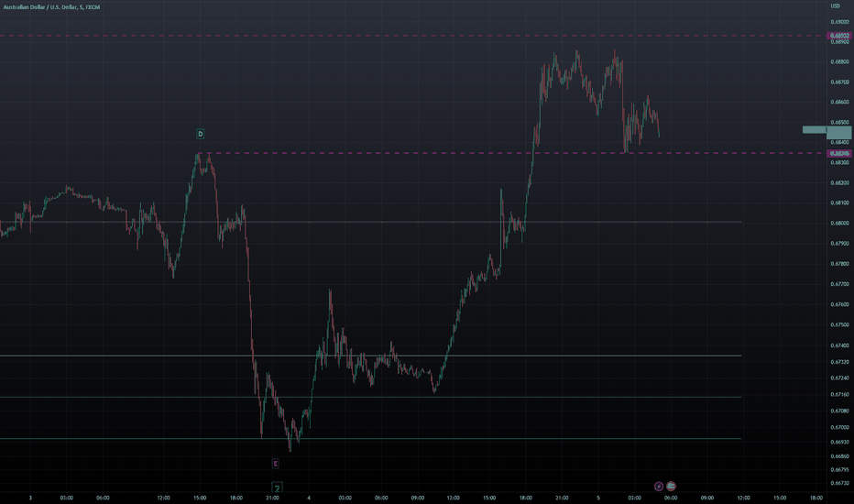The width and height of the screenshot is (854, 504).
Task: Click the 0.69000 price axis label
Action: [839, 22]
